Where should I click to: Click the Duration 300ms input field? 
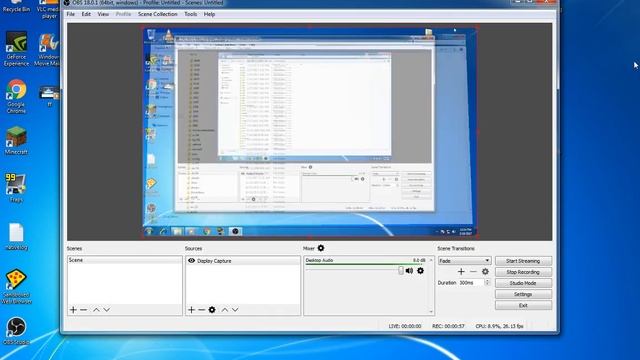471,282
